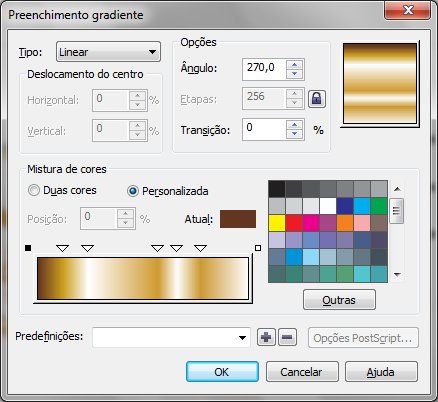Confirm the gradient with OK

pyautogui.click(x=222, y=372)
